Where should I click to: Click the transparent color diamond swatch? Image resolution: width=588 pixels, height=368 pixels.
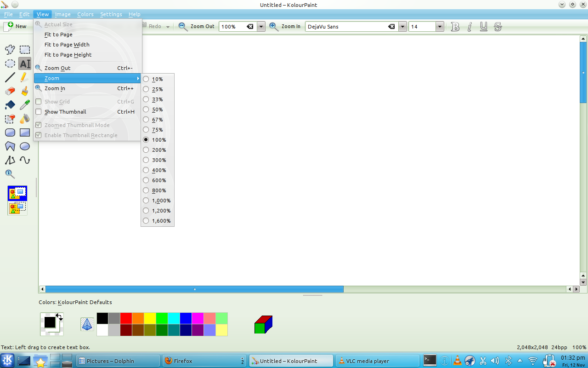click(87, 324)
